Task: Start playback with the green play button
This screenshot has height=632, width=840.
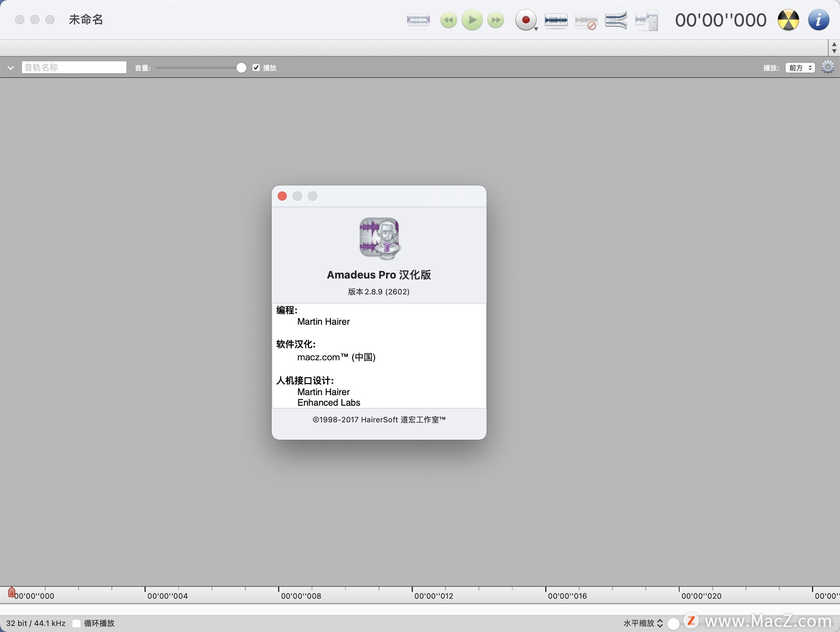Action: pos(472,20)
